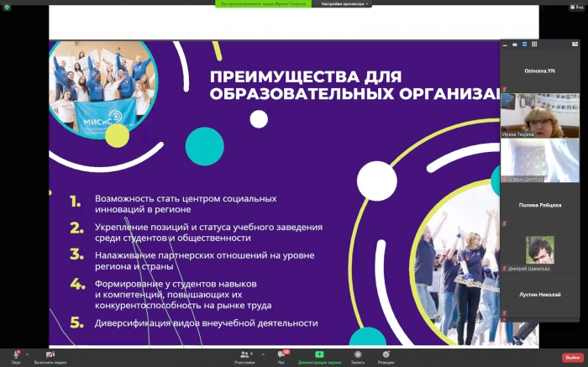Expand audio options arrow next to Звук
Image resolution: width=588 pixels, height=367 pixels.
[x=27, y=353]
